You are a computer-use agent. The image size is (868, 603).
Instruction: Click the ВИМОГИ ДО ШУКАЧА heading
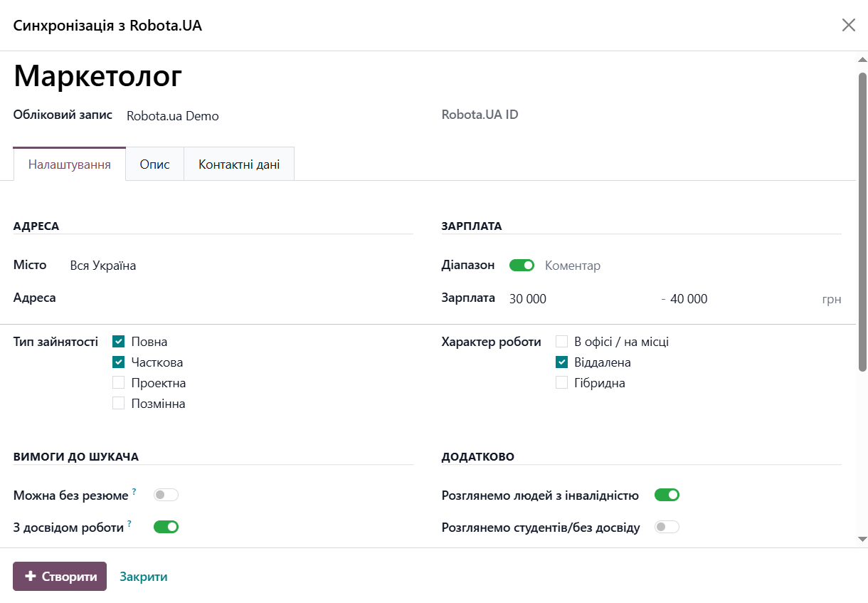click(x=76, y=457)
